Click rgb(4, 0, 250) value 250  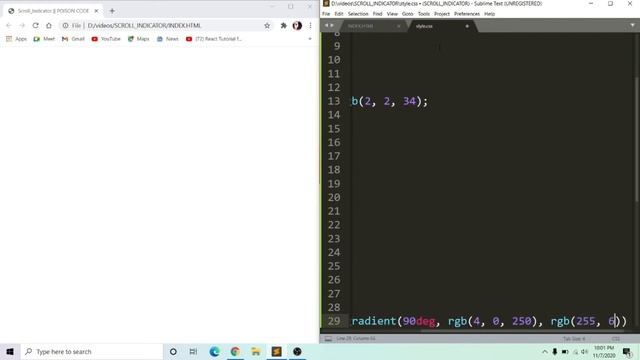[x=522, y=321]
